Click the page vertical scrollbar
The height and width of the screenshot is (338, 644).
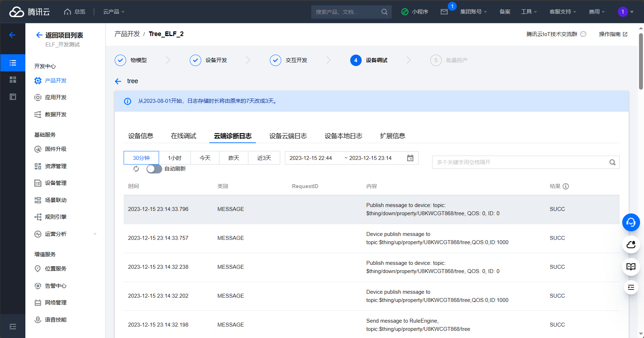coord(641,61)
